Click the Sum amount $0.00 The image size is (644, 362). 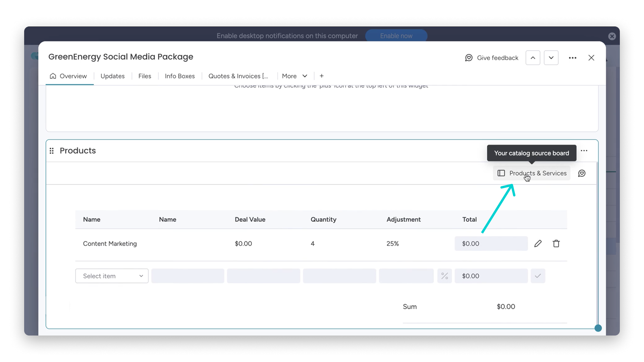(506, 307)
